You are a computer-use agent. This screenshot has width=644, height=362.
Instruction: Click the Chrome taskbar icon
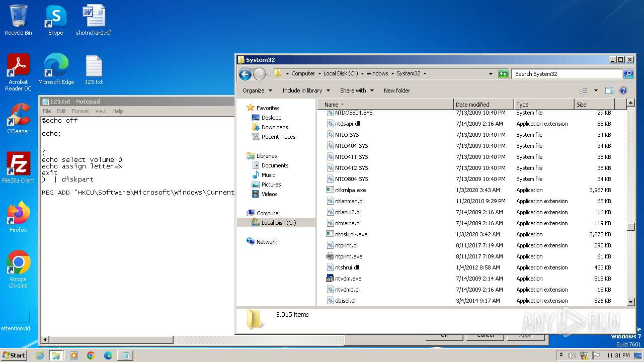click(91, 355)
